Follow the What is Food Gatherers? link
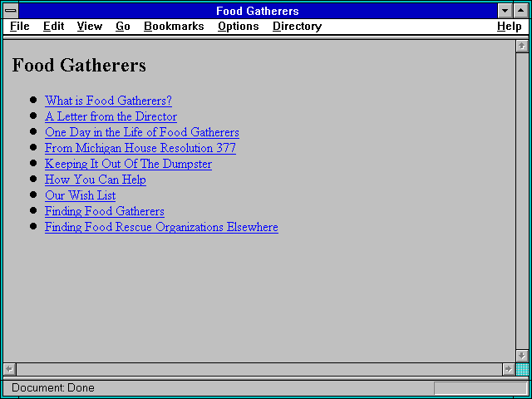Image resolution: width=532 pixels, height=399 pixels. click(108, 101)
